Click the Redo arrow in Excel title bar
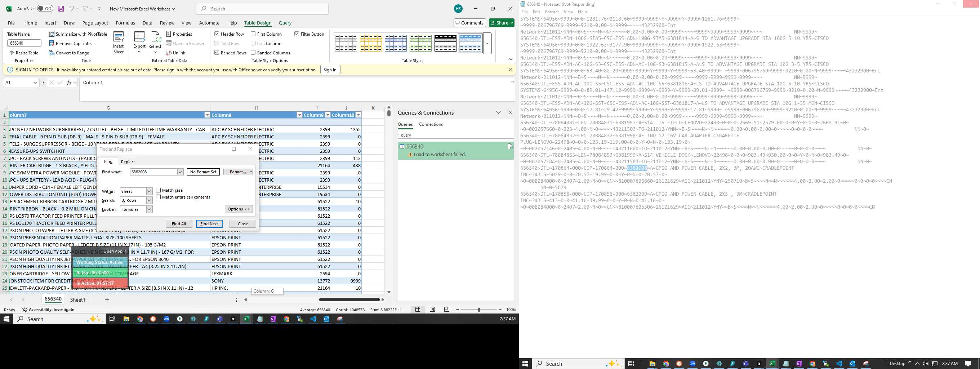Screen dimensions: 980x369 85,8
